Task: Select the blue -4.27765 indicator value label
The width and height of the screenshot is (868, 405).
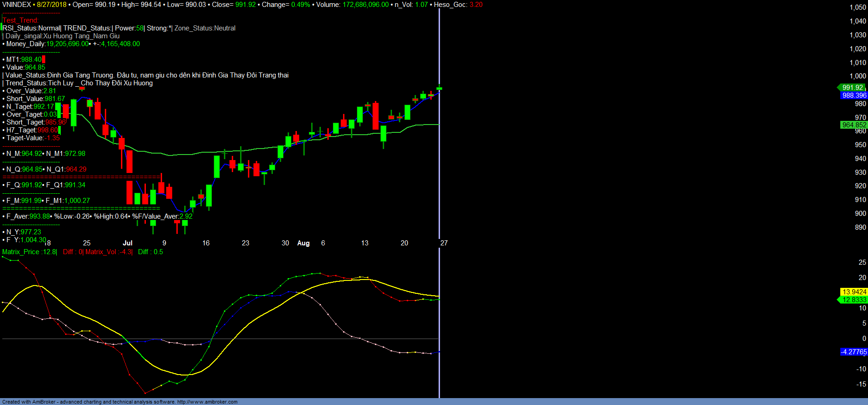Action: 854,352
